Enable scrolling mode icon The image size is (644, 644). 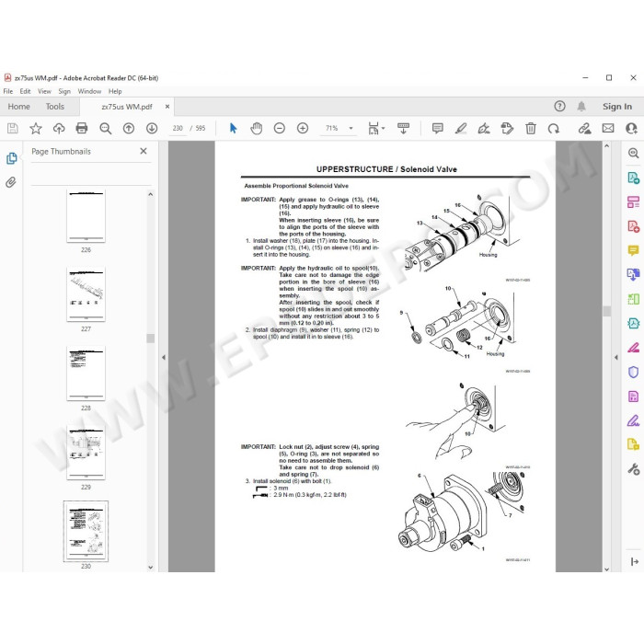coord(403,129)
